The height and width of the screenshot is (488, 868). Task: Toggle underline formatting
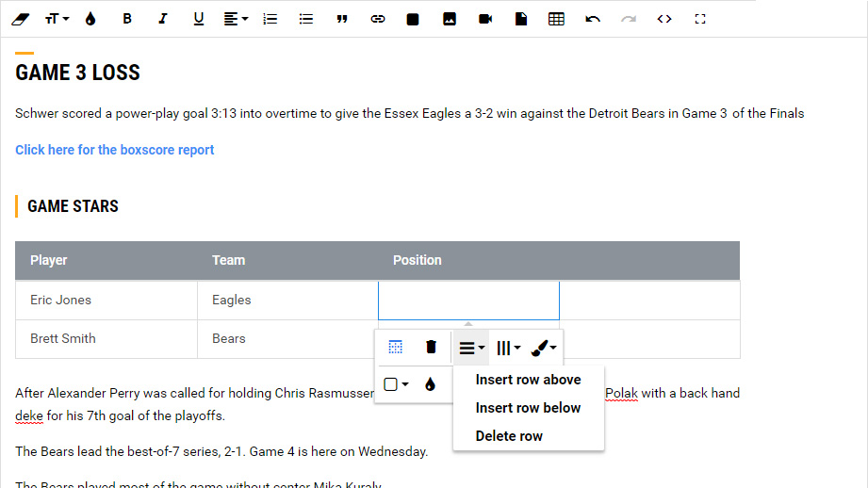pos(198,19)
